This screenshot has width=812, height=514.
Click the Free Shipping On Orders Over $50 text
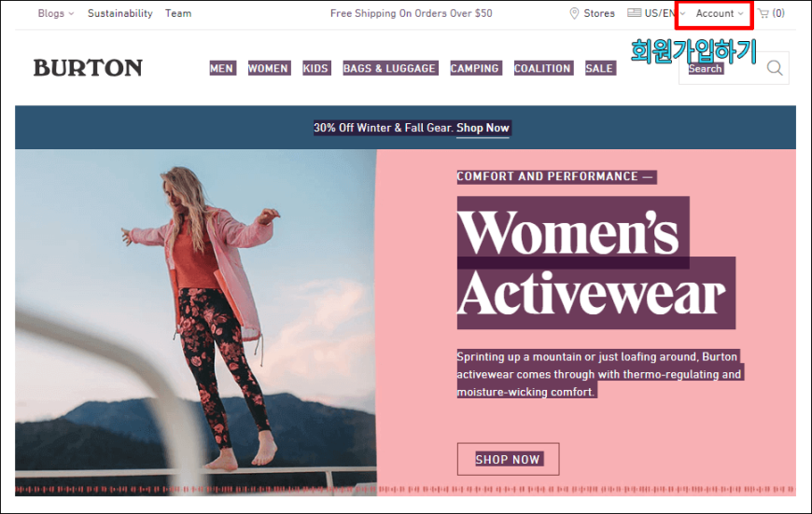tap(412, 13)
